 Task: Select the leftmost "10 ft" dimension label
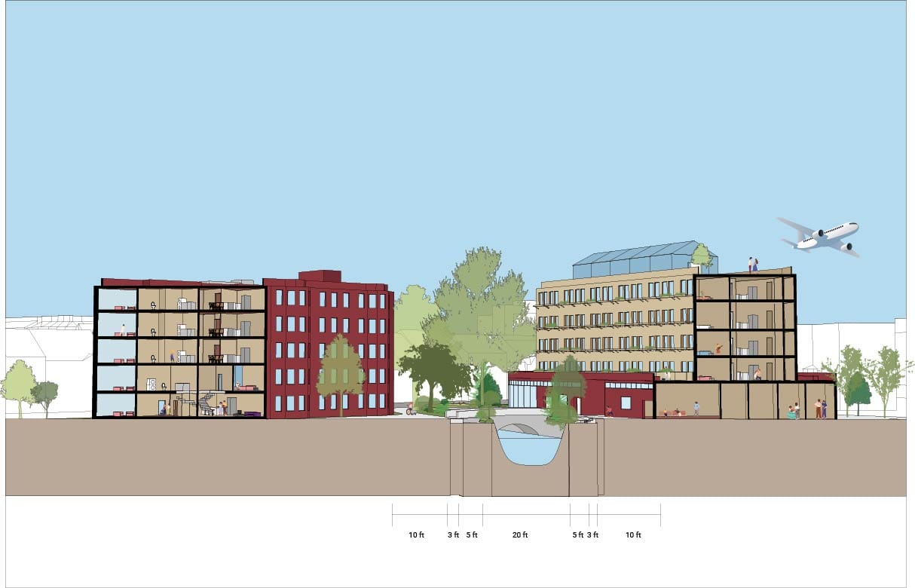(417, 535)
